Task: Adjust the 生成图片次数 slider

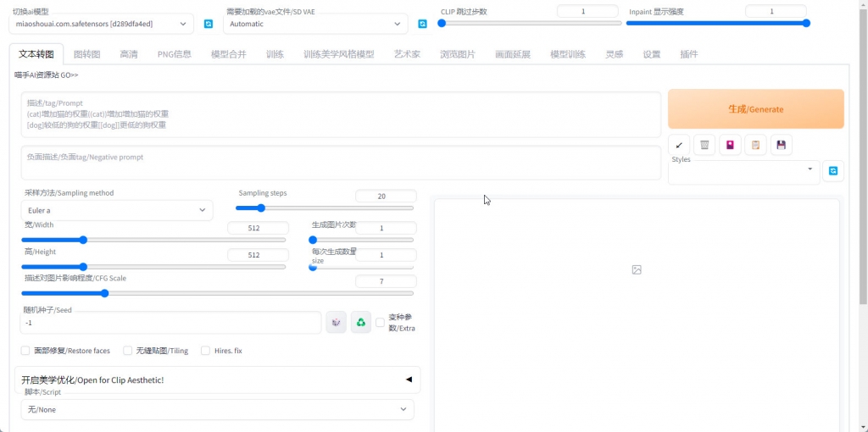Action: [x=361, y=240]
